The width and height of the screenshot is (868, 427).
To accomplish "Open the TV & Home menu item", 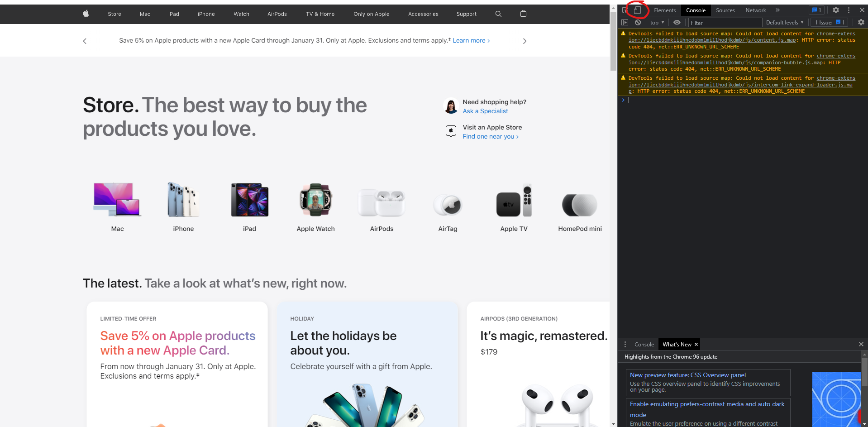I will click(320, 14).
